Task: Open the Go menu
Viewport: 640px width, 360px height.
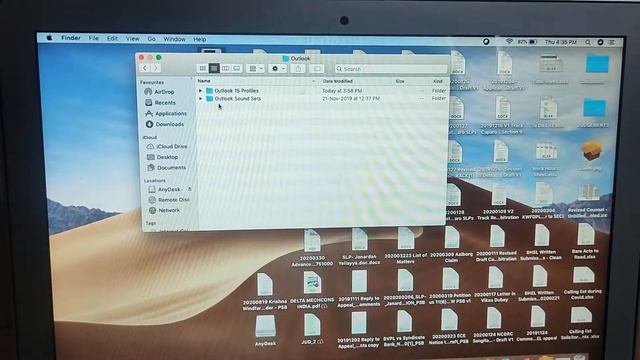Action: pyautogui.click(x=151, y=39)
